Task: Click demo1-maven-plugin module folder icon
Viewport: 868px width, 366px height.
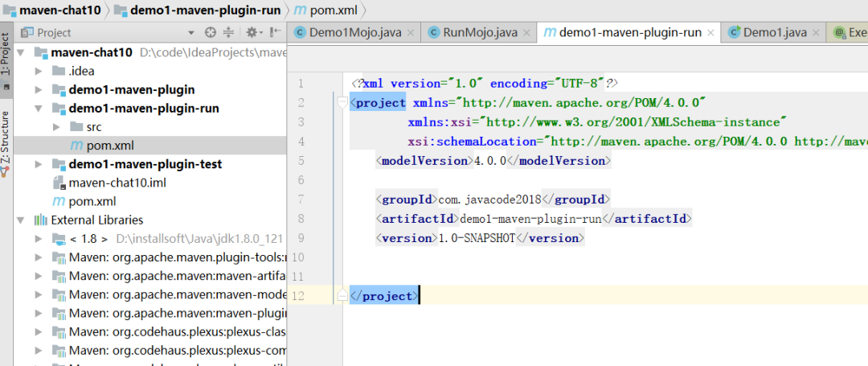Action: (59, 90)
